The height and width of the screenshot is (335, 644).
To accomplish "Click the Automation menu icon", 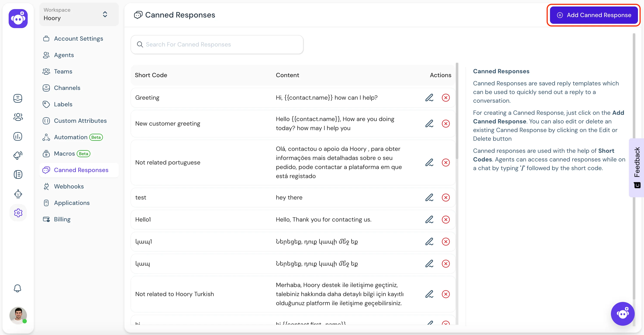I will (46, 137).
